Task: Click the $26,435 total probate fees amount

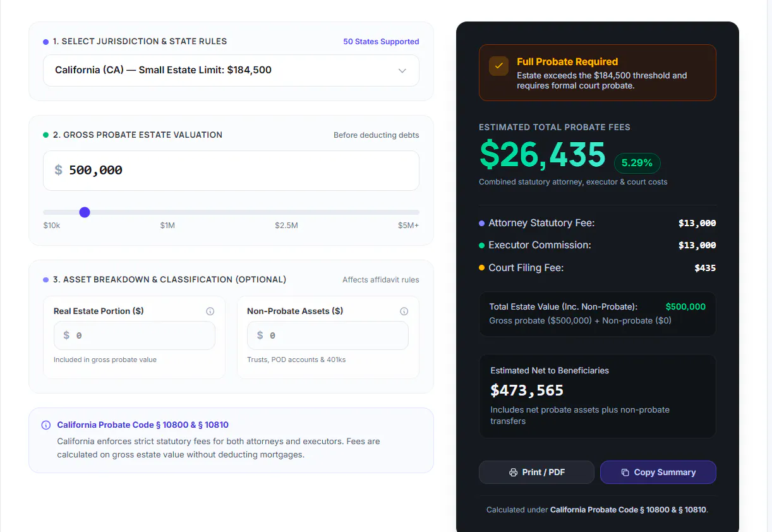Action: 543,154
